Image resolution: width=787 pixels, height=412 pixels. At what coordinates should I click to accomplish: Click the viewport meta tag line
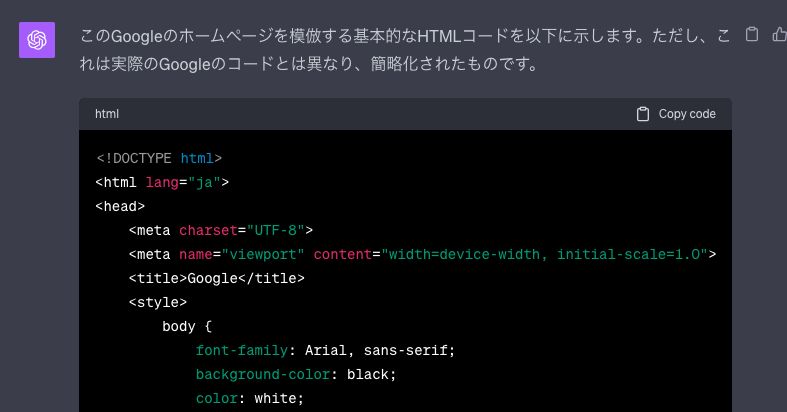423,254
